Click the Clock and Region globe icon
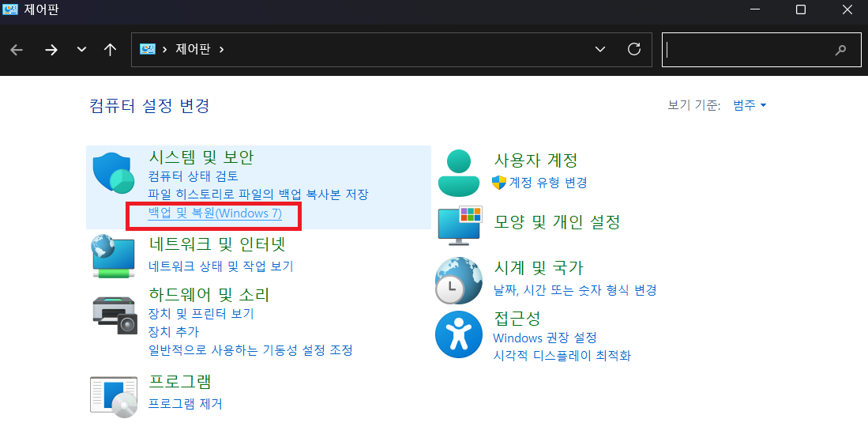The height and width of the screenshot is (438, 868). tap(458, 281)
